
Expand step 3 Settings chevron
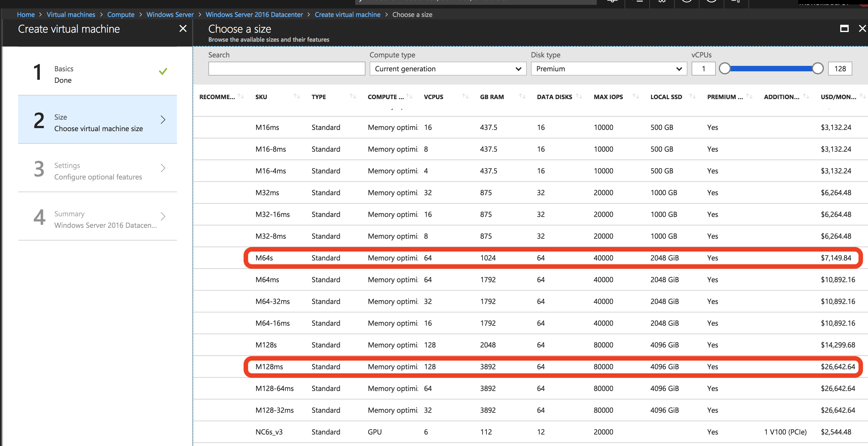[x=163, y=168]
